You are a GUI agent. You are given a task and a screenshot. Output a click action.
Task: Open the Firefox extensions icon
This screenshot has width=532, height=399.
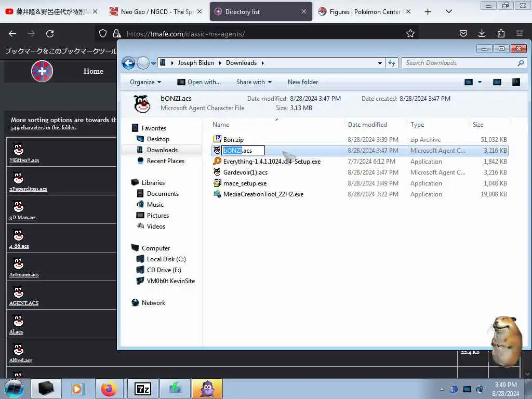tap(501, 33)
